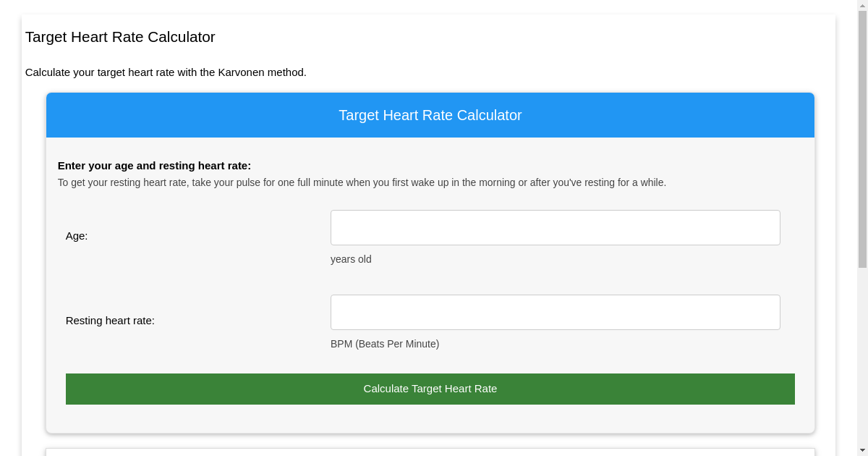The height and width of the screenshot is (456, 868).
Task: Click the white page area left of the card
Action: 33,290
